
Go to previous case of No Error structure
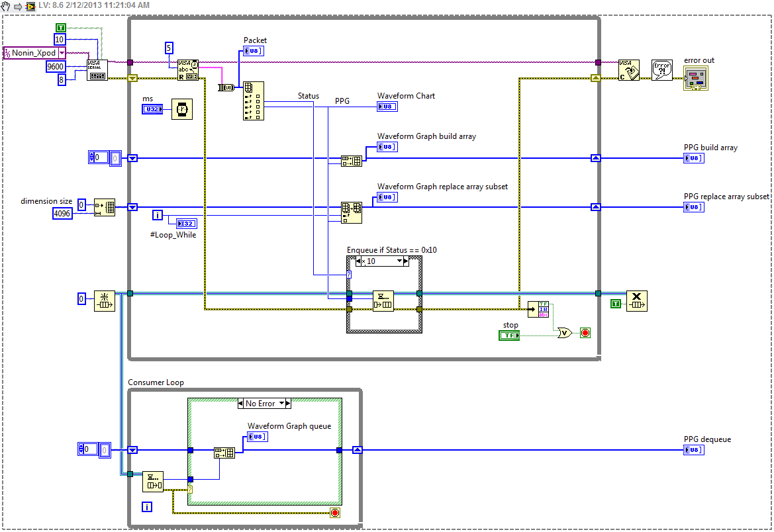(x=241, y=404)
